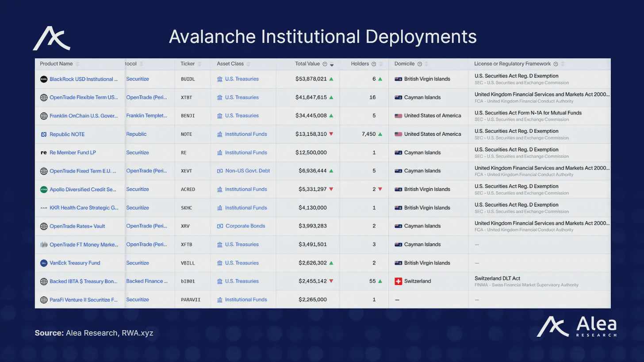Sort by the Ticker column arrows
Viewport: 644px width, 362px height.
pos(199,64)
